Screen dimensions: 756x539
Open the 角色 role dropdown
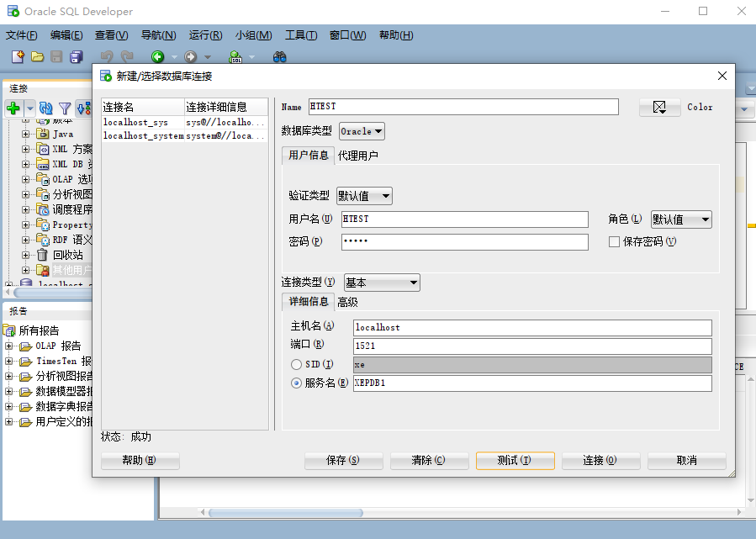click(681, 219)
